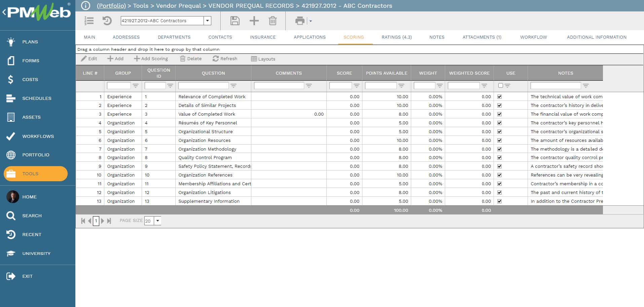Expand the ABC Contractors record dropdown
Viewport: 644px width, 307px height.
pyautogui.click(x=208, y=21)
